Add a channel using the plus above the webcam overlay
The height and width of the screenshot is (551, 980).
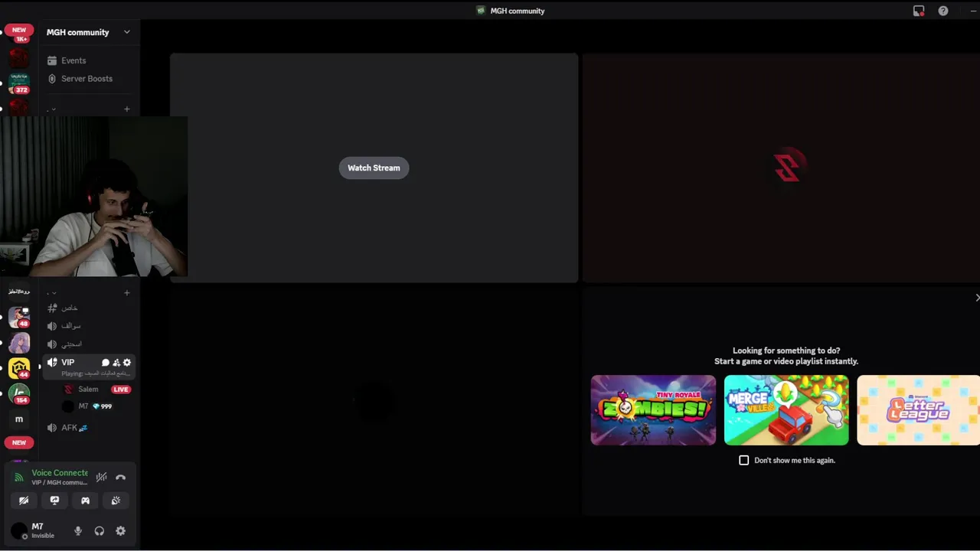pyautogui.click(x=127, y=109)
